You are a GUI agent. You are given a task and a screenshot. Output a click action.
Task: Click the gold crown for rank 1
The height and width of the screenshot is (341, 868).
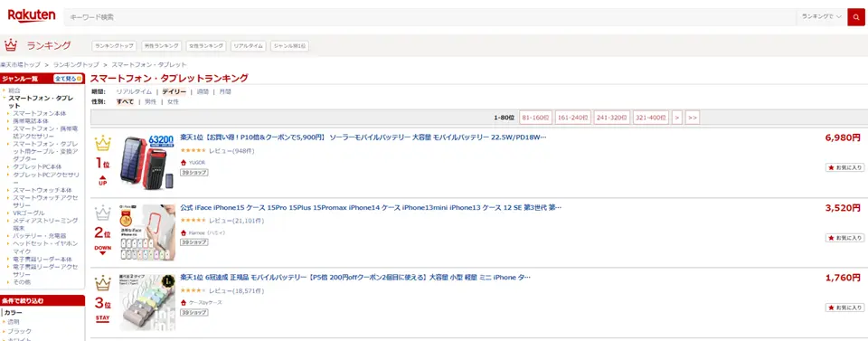tap(102, 144)
